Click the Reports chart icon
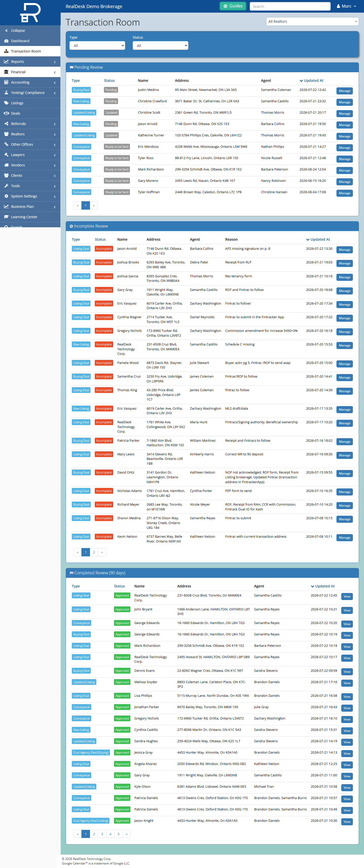 pos(6,62)
